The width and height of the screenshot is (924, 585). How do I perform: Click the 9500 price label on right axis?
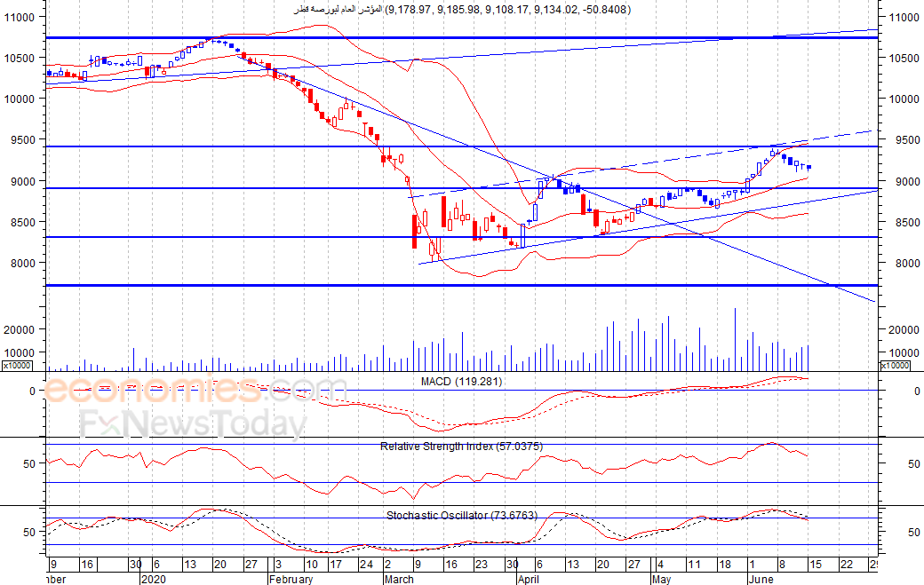point(904,140)
